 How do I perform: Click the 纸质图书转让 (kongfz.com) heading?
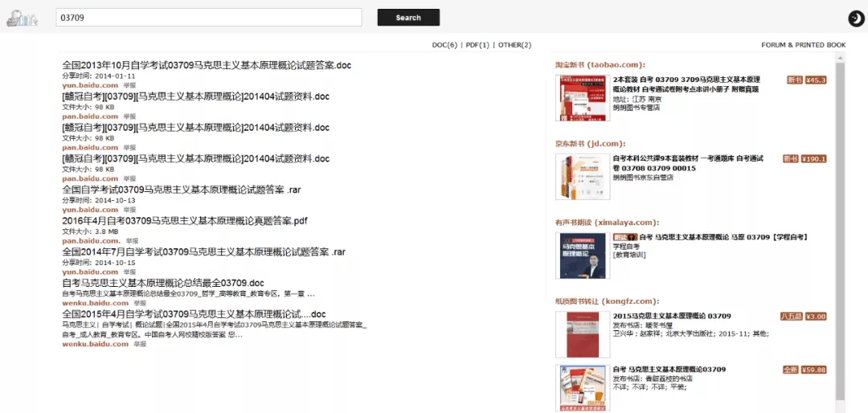click(x=608, y=301)
